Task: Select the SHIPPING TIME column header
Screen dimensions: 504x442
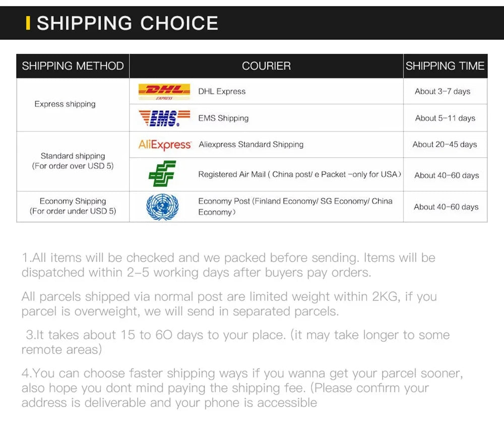Action: (x=445, y=66)
